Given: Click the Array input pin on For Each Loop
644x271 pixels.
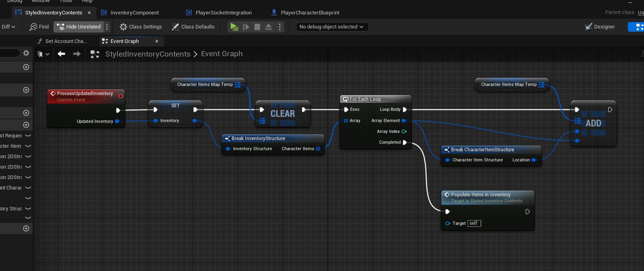Looking at the screenshot, I should coord(346,120).
